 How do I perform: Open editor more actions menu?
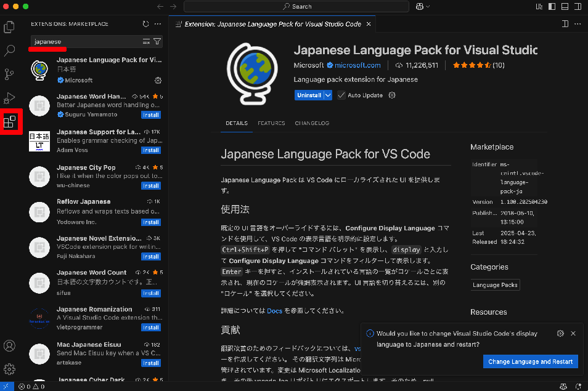[578, 24]
